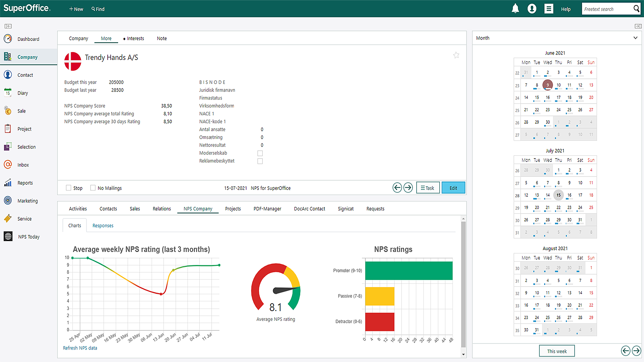The width and height of the screenshot is (644, 362).
Task: Mark company as favorite with star
Action: pos(456,55)
